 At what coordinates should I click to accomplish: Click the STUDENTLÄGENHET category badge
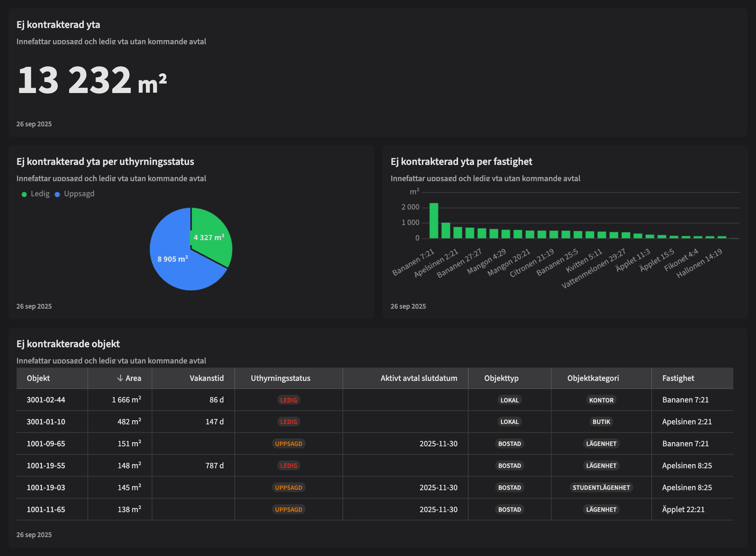pyautogui.click(x=601, y=488)
